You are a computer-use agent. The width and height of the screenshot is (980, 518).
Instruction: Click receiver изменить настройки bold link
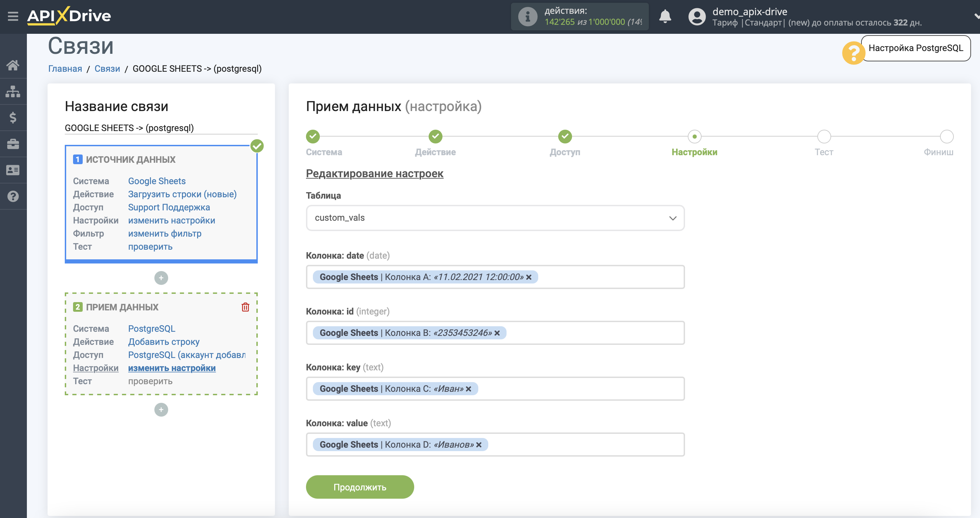[172, 368]
